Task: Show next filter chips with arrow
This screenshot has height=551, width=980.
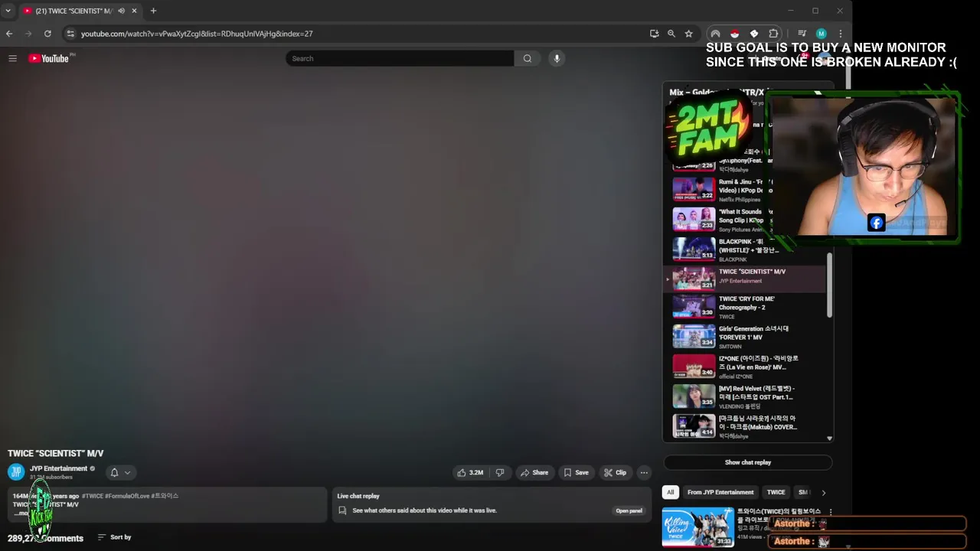Action: pos(823,493)
